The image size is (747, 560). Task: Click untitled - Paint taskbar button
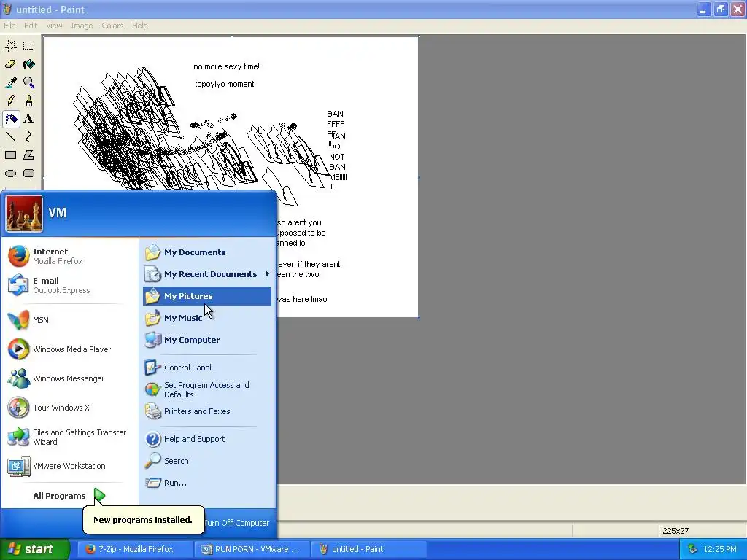tap(368, 550)
